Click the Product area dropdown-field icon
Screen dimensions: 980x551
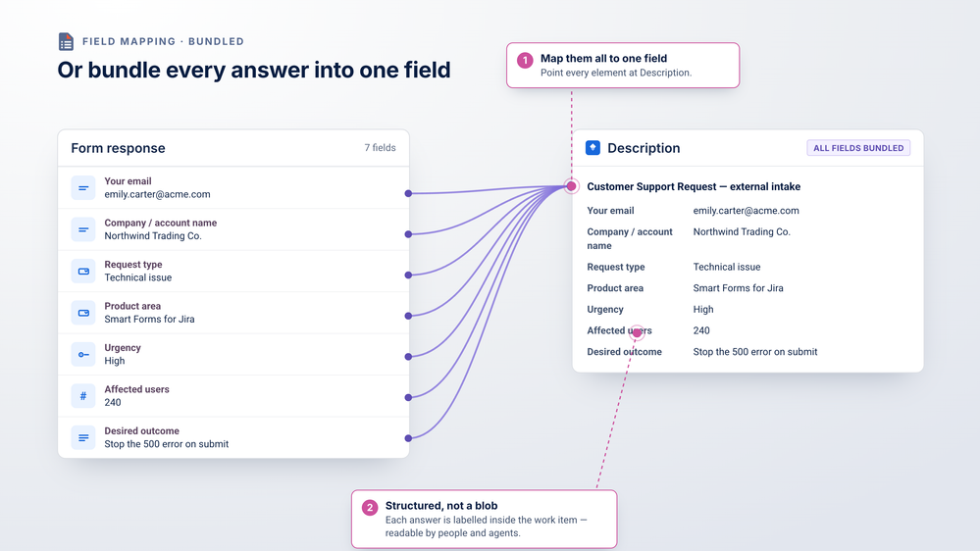(83, 313)
